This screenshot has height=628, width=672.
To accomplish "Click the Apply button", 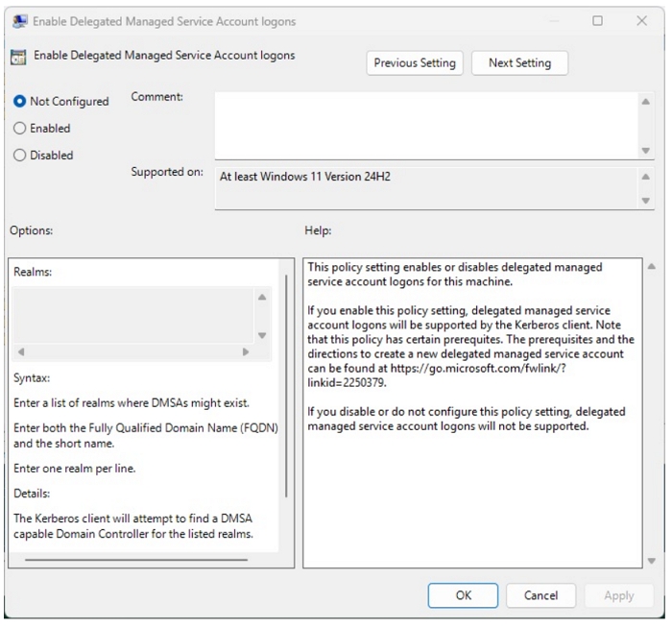I will click(619, 595).
